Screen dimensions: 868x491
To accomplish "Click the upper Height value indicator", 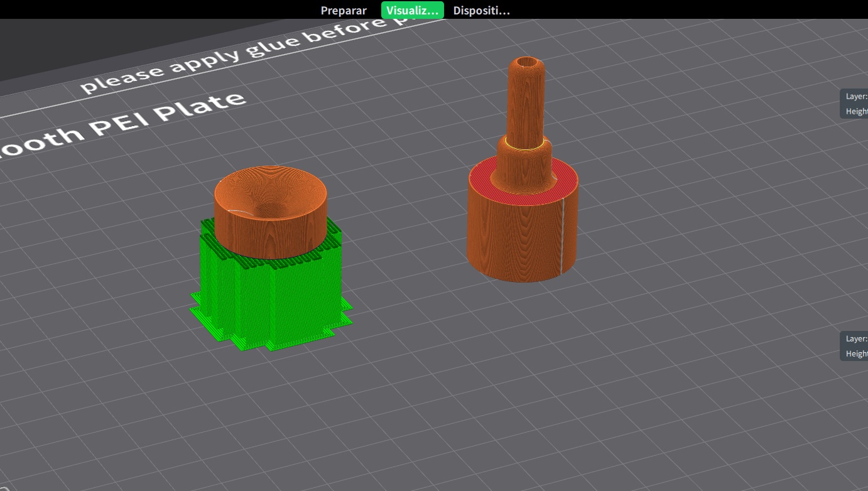I will click(856, 111).
